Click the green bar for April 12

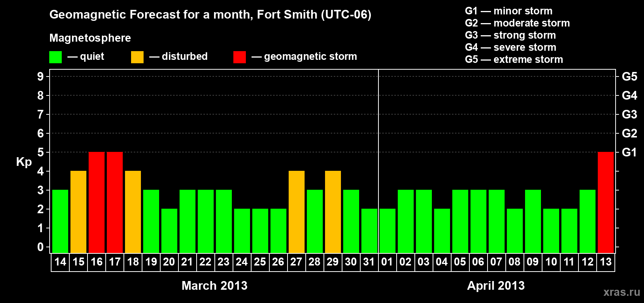[x=588, y=222]
